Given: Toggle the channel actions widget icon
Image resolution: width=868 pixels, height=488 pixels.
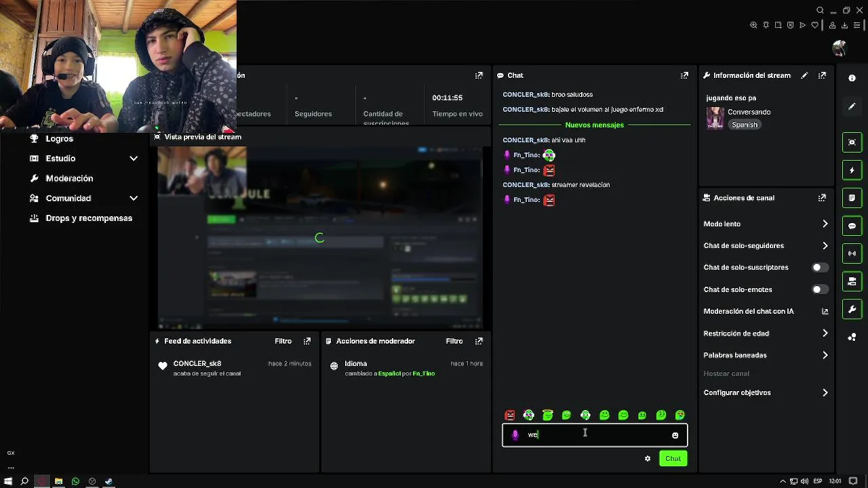Looking at the screenshot, I should [852, 281].
